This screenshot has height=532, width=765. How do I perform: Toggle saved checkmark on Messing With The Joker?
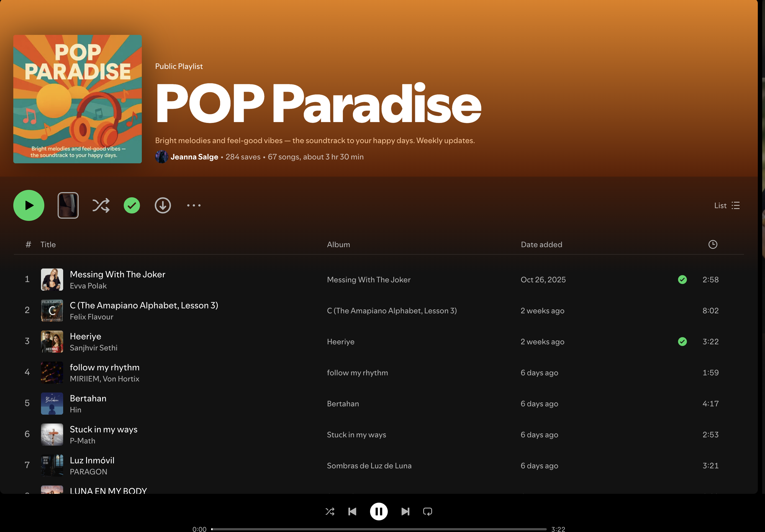(x=682, y=280)
